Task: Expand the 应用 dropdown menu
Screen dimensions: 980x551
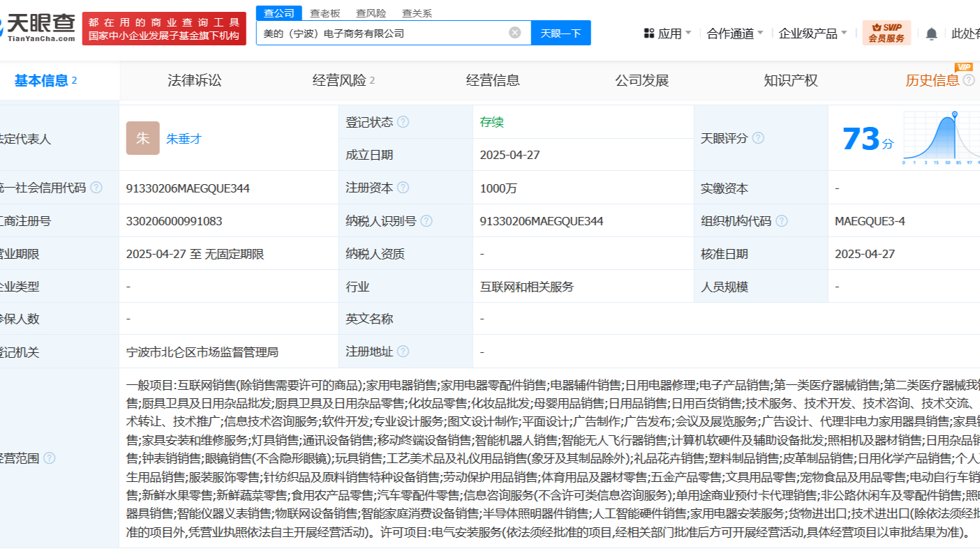Action: [674, 33]
